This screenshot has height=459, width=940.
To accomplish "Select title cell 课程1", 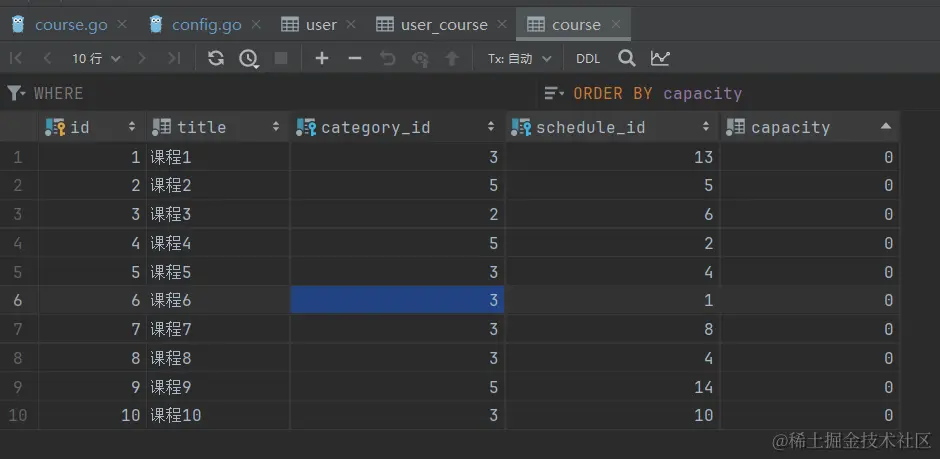I will pos(218,158).
